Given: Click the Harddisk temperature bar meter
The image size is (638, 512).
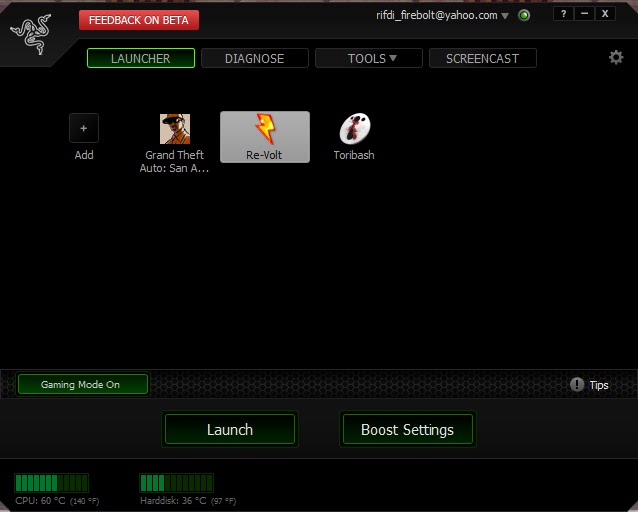Looking at the screenshot, I should [x=176, y=483].
